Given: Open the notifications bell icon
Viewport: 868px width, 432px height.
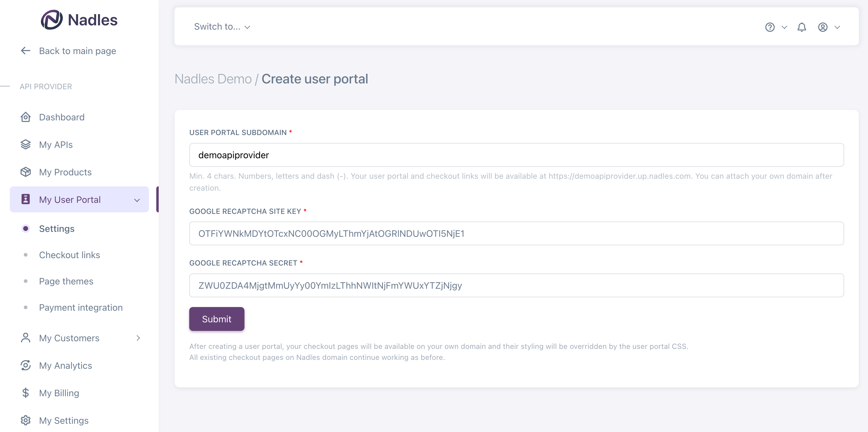Looking at the screenshot, I should click(802, 27).
